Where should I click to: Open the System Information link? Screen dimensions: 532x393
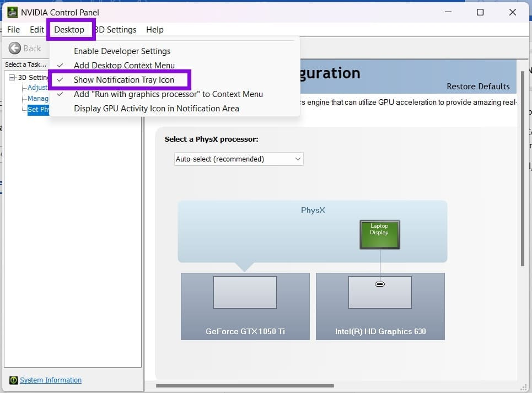coord(51,380)
